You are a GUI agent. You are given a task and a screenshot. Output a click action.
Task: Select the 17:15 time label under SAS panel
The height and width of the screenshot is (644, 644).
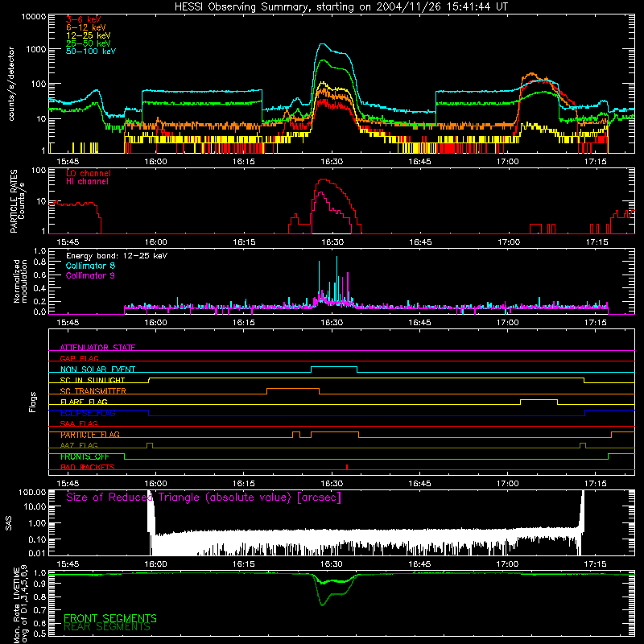tap(595, 564)
